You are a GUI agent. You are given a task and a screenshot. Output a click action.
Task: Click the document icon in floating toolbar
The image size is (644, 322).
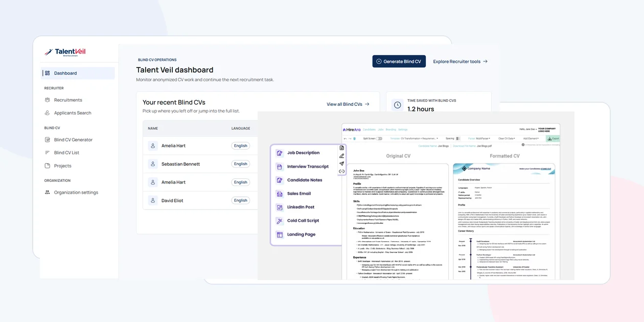coord(342,148)
